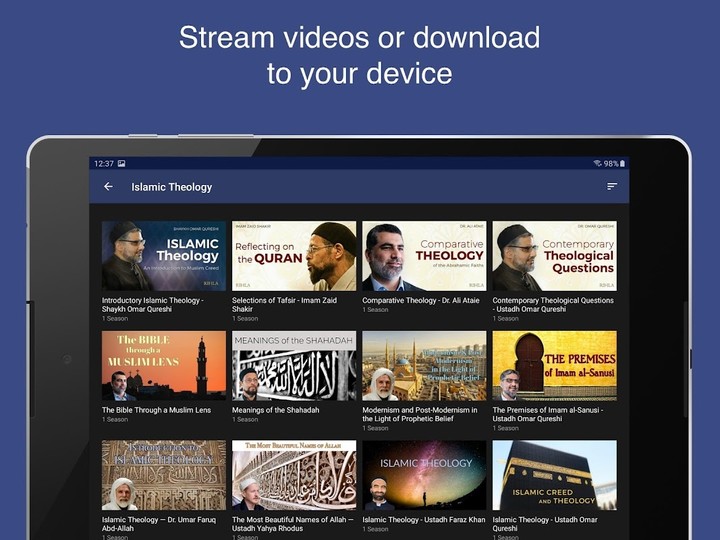Open The Bible through a Muslim Lens thumbnail
The image size is (720, 540).
point(164,366)
